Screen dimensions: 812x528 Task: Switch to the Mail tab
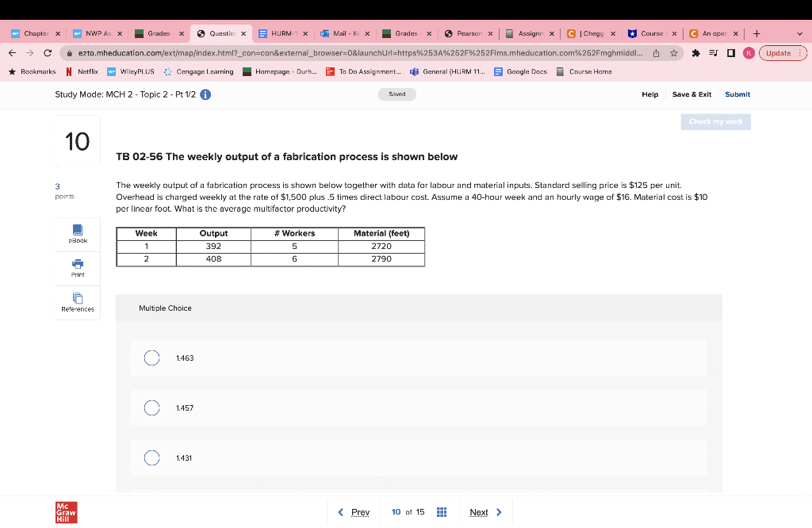tap(344, 33)
